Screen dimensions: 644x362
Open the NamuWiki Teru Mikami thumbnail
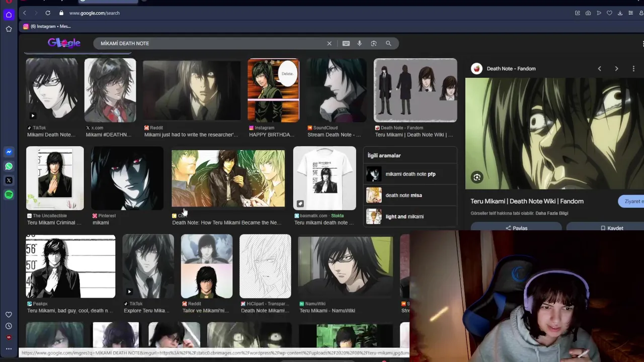[x=346, y=266]
